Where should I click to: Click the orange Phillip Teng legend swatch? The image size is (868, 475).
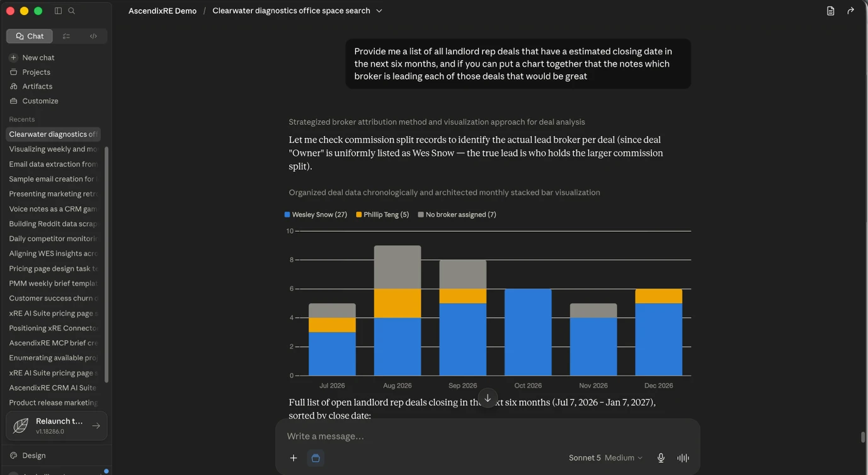click(359, 214)
